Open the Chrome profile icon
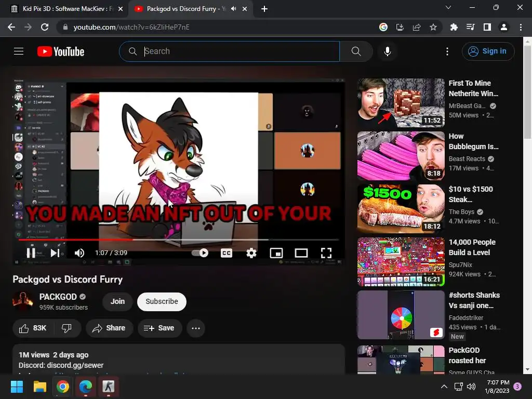 (x=504, y=27)
